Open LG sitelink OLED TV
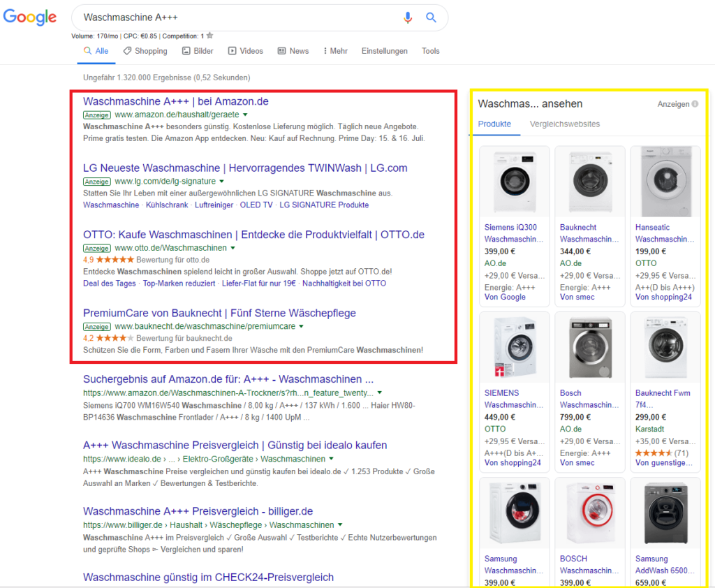This screenshot has width=715, height=588. pyautogui.click(x=256, y=205)
